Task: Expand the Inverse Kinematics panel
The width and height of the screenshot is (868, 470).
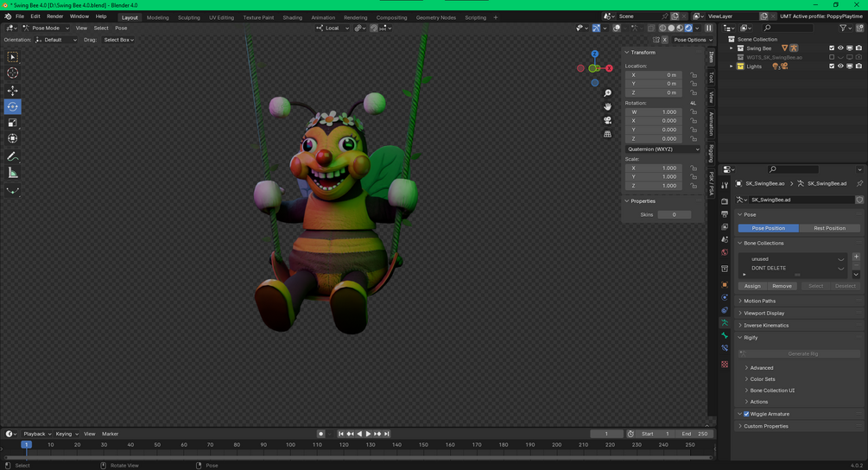Action: [765, 326]
